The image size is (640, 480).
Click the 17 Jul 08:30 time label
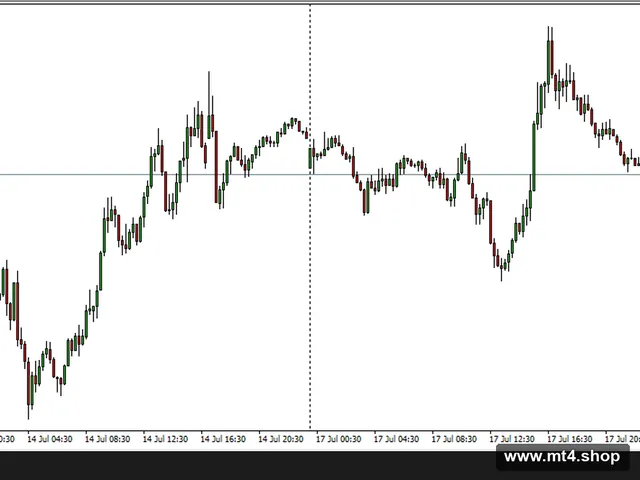454,439
